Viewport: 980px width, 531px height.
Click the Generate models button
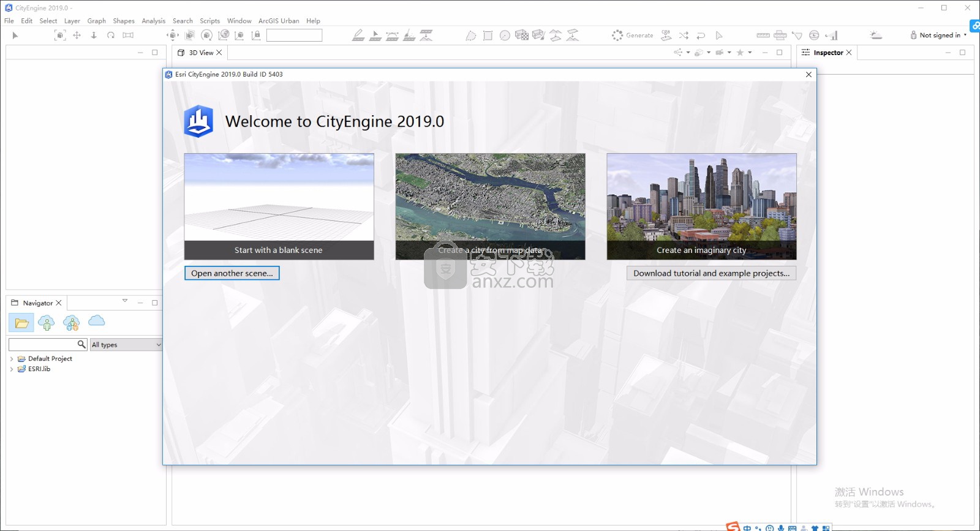pyautogui.click(x=633, y=36)
